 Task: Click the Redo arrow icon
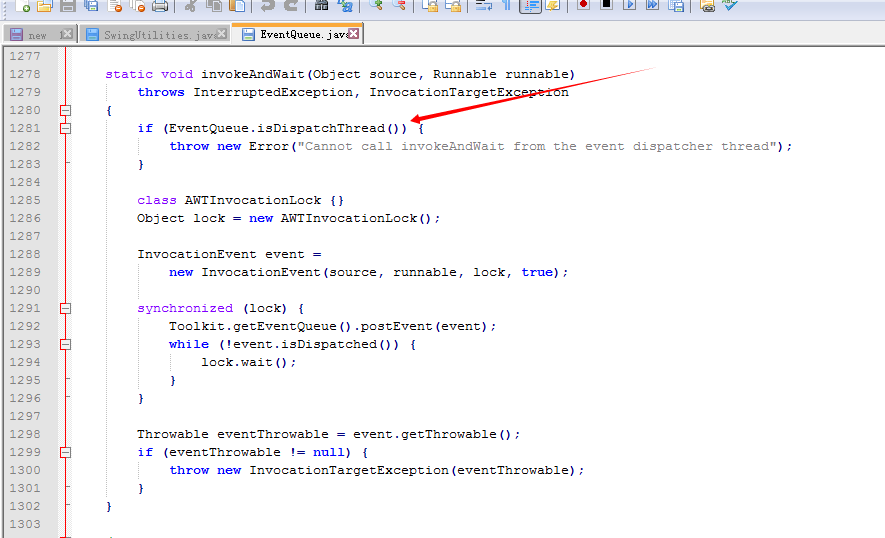coord(291,6)
